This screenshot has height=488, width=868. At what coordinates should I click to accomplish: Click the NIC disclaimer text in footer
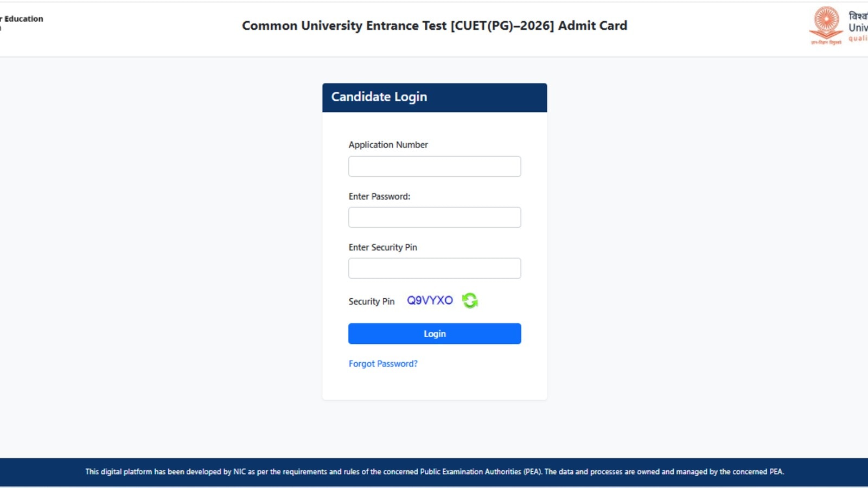434,472
